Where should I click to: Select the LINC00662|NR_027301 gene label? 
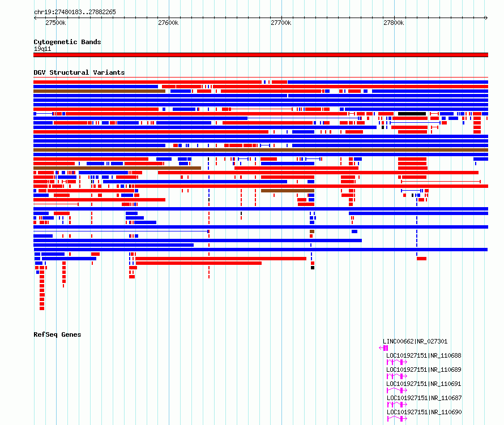coord(415,341)
